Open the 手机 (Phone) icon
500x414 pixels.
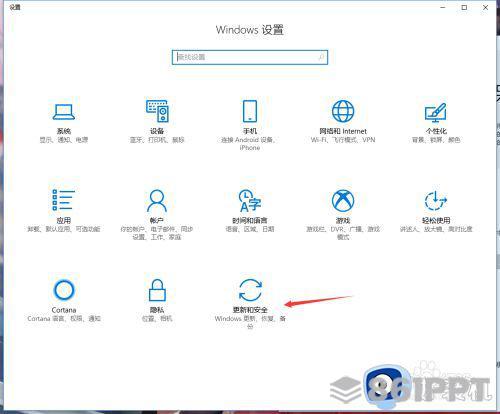[250, 111]
